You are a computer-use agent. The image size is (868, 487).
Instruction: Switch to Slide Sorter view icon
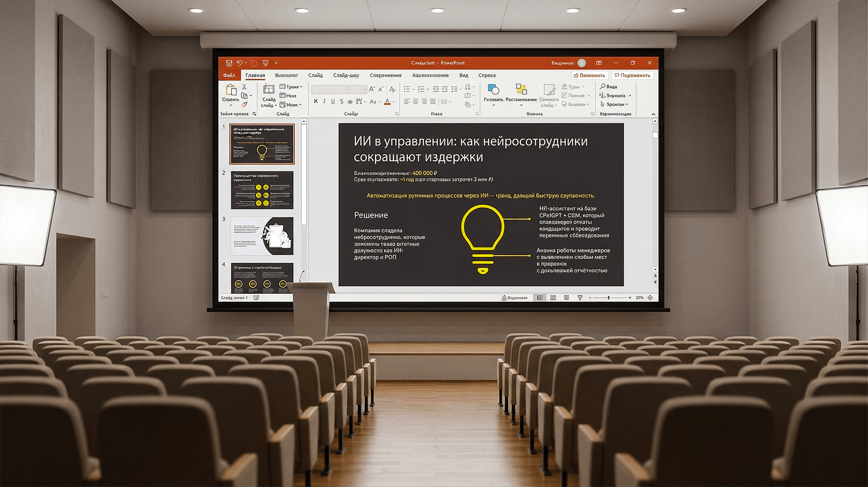click(x=553, y=298)
